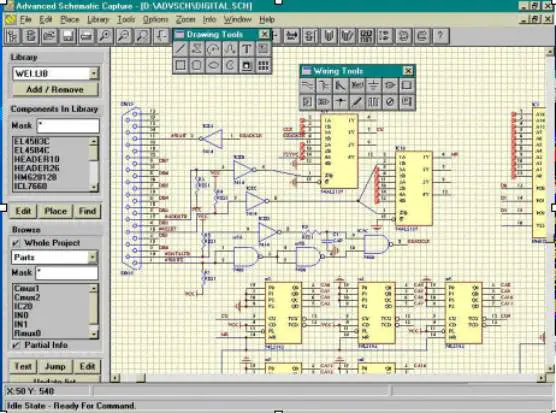Select the Text tool in Drawing Tools

tap(246, 49)
